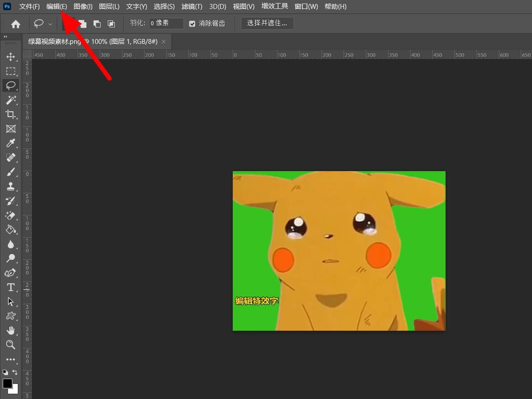Collapse the toolbar with the double-arrow chevron
Viewport: 532px width, 399px height.
pyautogui.click(x=4, y=36)
